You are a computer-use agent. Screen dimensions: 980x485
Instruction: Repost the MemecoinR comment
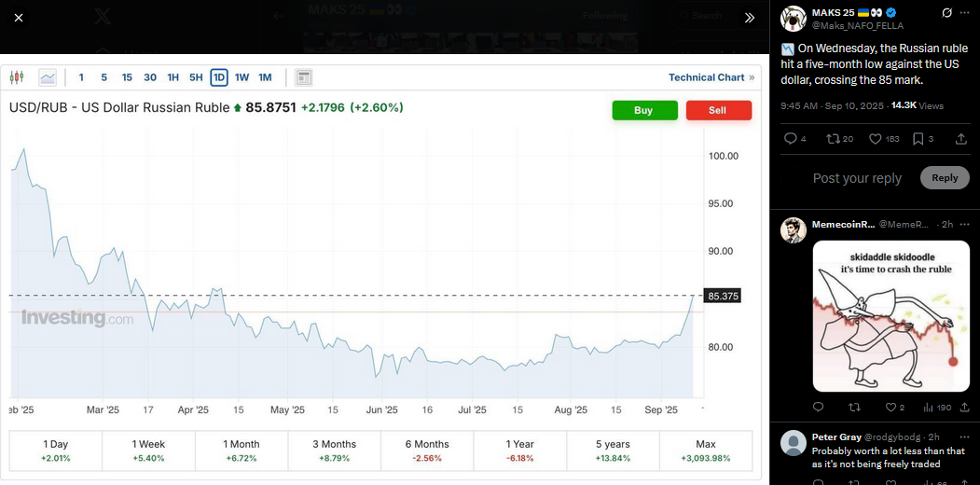(x=854, y=407)
